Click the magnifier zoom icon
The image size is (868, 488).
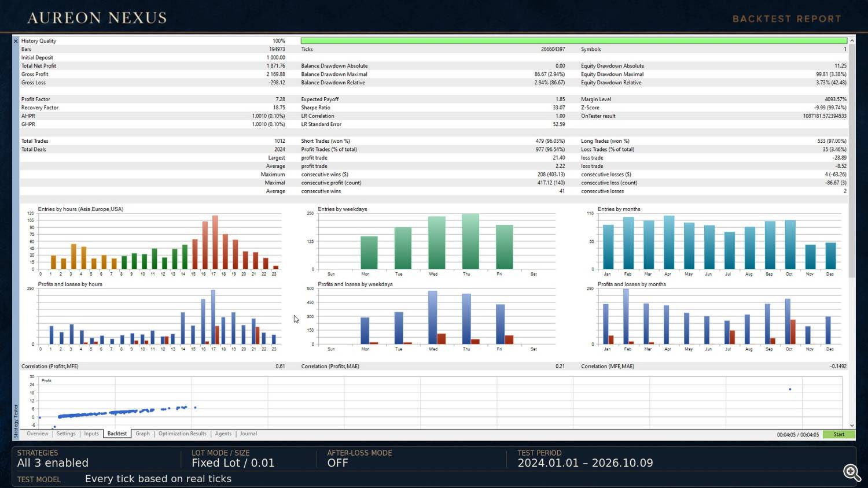[x=852, y=472]
